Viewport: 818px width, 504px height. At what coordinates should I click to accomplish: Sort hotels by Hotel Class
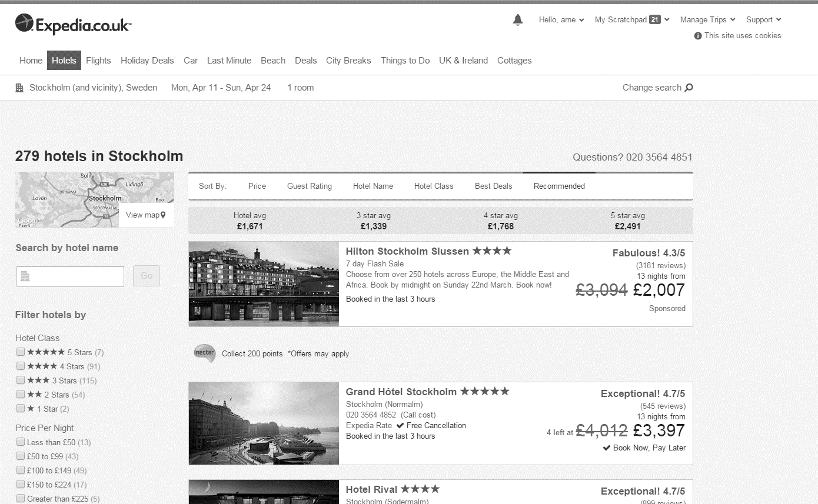434,186
